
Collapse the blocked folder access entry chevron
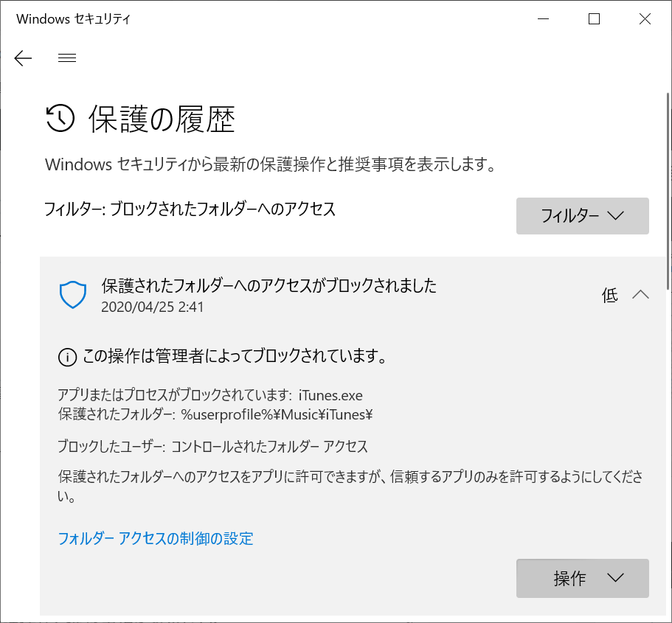click(640, 295)
